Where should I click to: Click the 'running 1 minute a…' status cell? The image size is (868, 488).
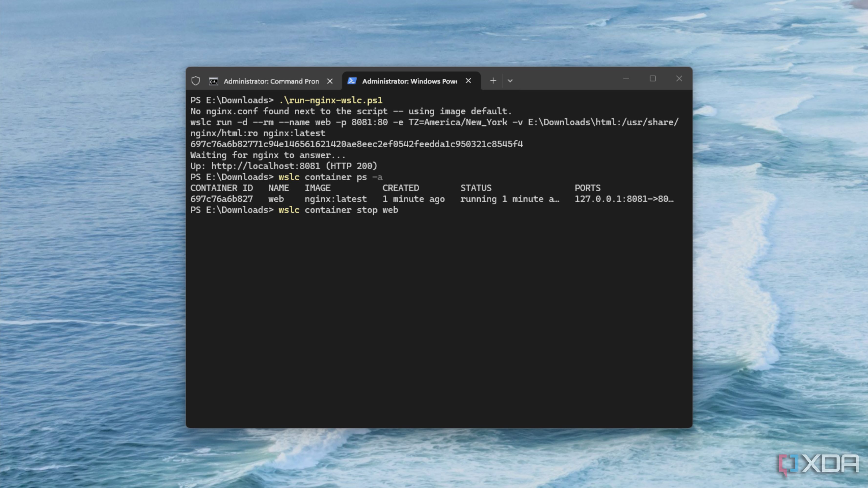[510, 199]
